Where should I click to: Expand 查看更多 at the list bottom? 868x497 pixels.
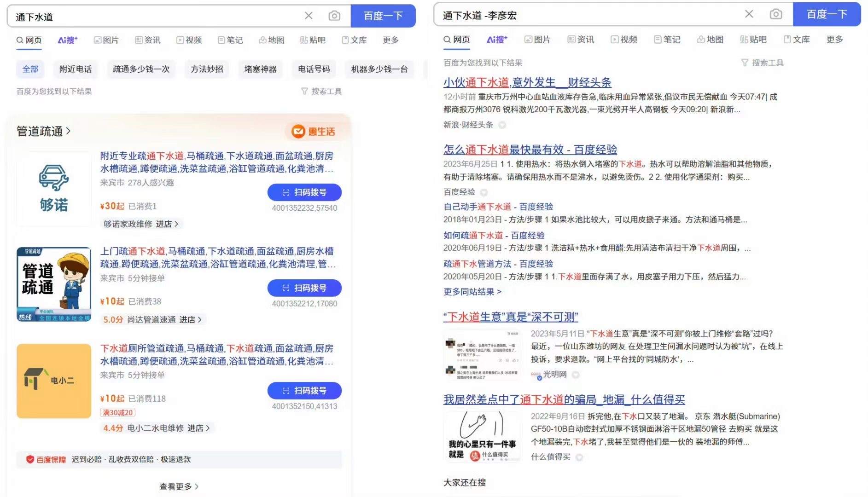click(x=179, y=486)
